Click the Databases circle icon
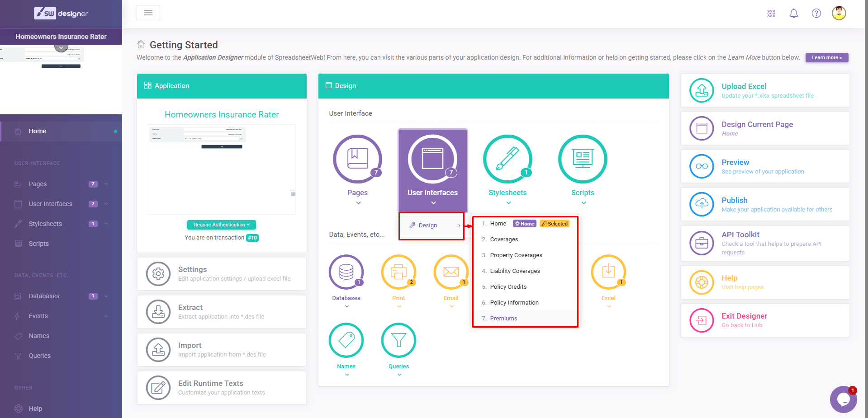This screenshot has height=418, width=868. [x=346, y=272]
